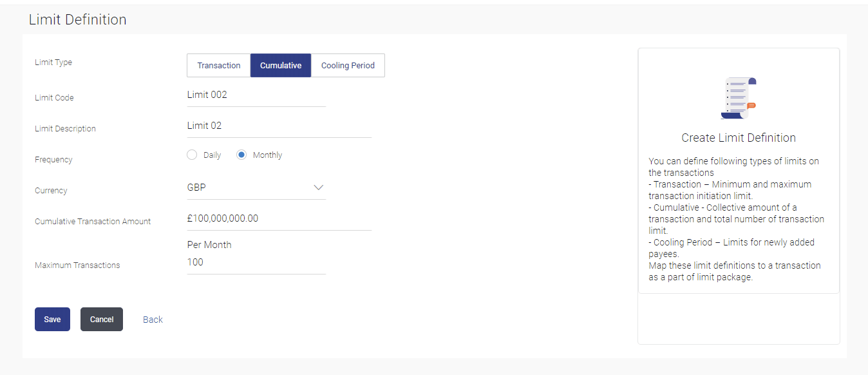Viewport: 868px width, 375px height.
Task: Click the Frequency label
Action: click(x=53, y=160)
